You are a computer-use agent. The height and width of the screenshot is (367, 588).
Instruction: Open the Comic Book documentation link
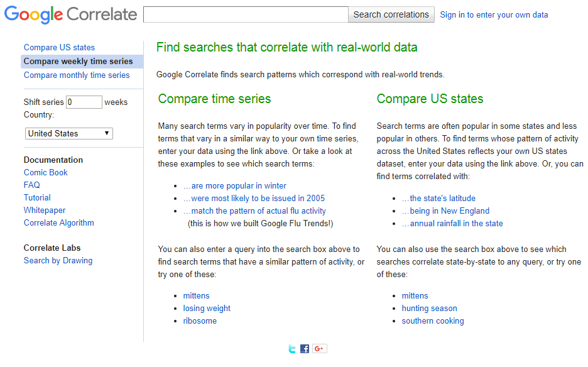click(45, 172)
